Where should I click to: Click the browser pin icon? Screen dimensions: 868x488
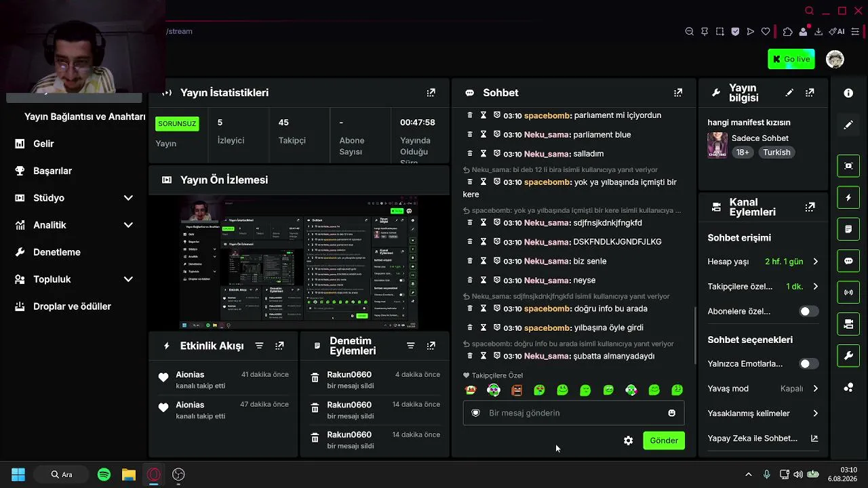[705, 31]
